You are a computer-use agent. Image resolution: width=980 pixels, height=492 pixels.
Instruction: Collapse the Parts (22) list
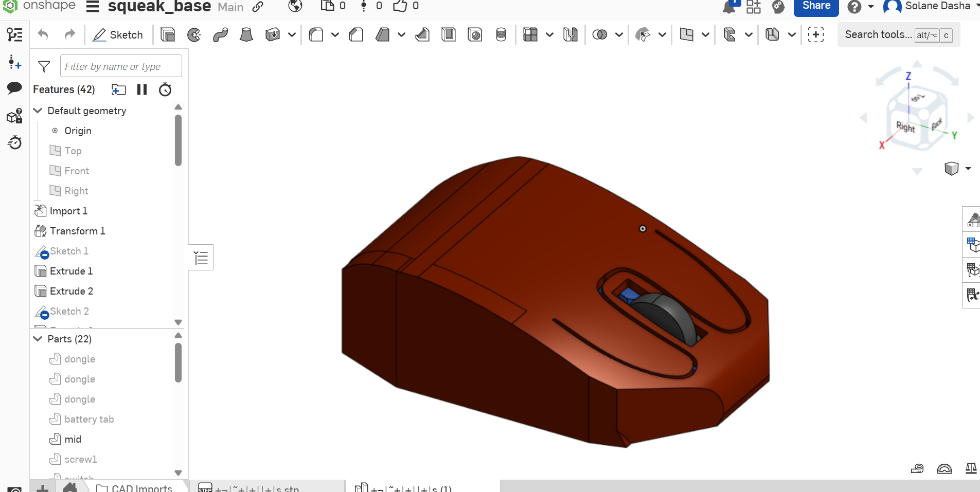tap(38, 339)
